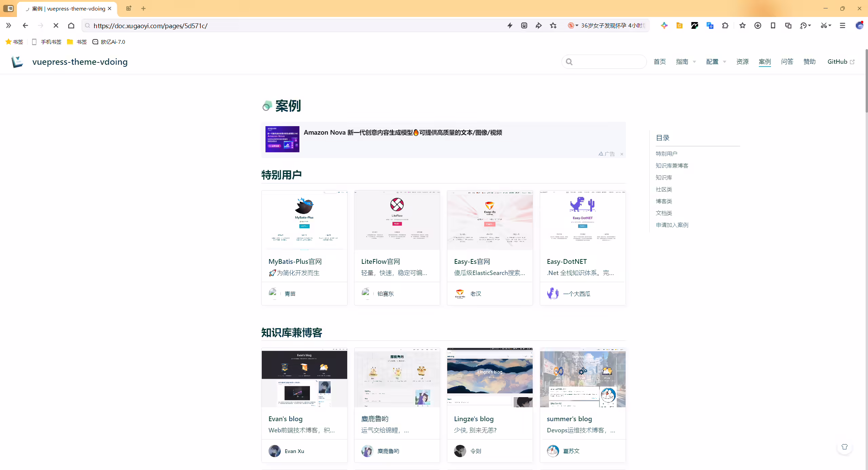Click the theme switcher shirt icon

tap(845, 447)
